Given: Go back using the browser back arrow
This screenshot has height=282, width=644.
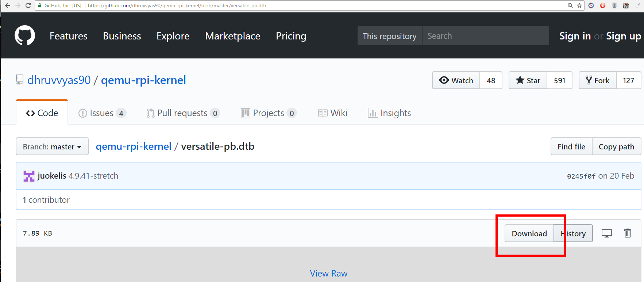Looking at the screenshot, I should pos(7,5).
